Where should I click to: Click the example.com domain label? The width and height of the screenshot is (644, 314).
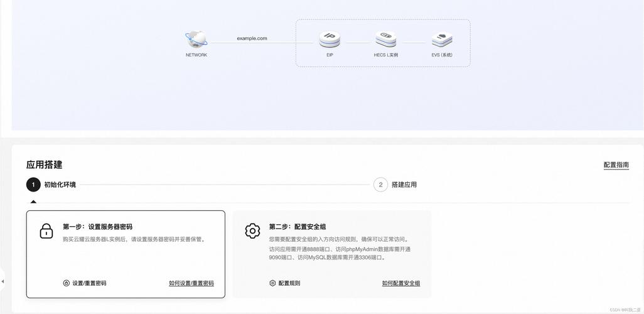click(252, 38)
